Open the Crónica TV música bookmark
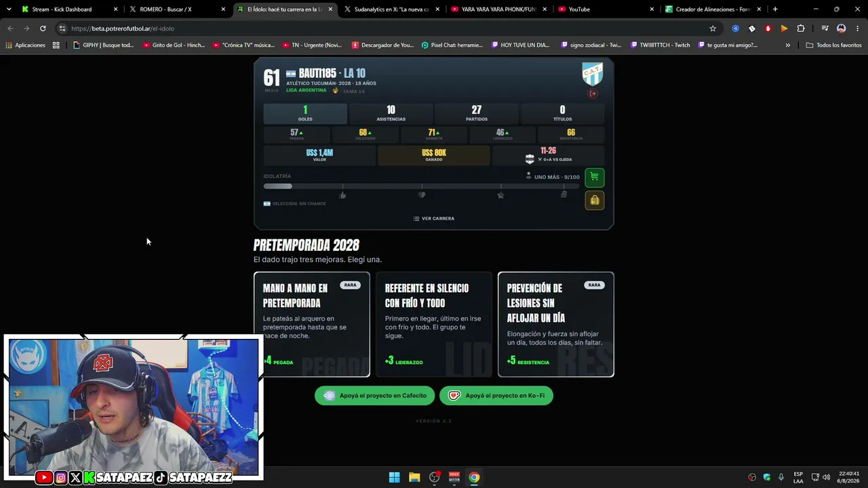 point(243,45)
